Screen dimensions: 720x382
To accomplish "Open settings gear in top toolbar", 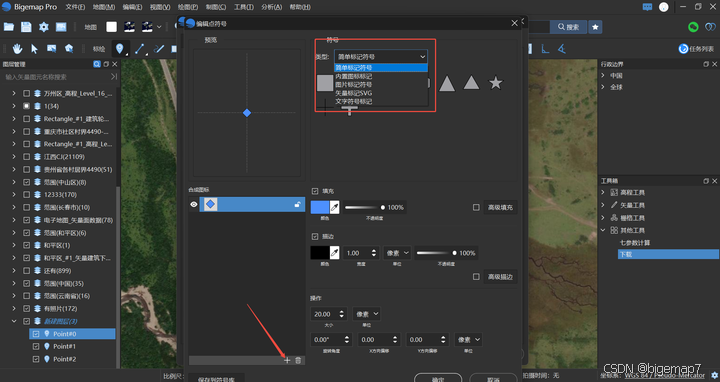I will point(44,27).
